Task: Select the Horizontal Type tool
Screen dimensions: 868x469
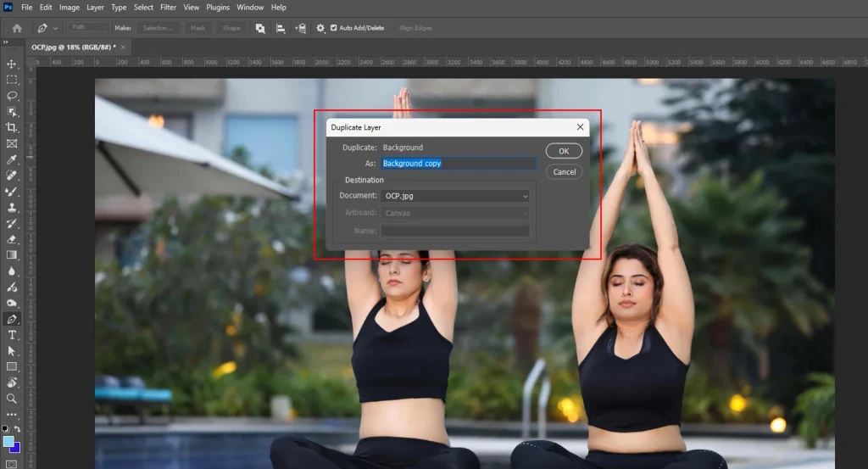Action: click(x=12, y=335)
